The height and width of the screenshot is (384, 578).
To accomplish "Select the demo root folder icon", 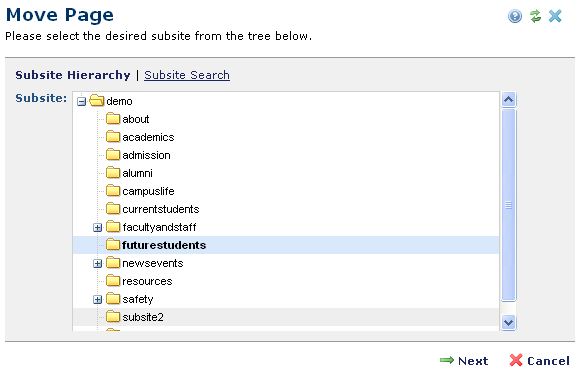I will pyautogui.click(x=97, y=100).
